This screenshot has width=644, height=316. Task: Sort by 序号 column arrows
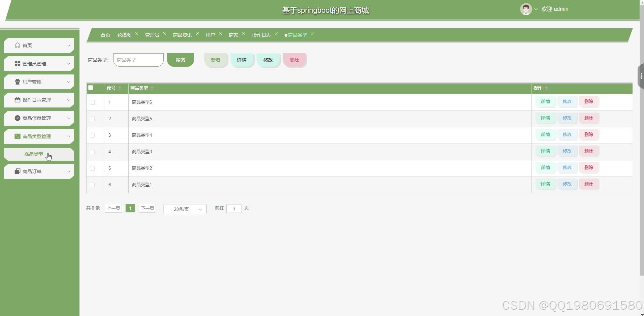(120, 88)
